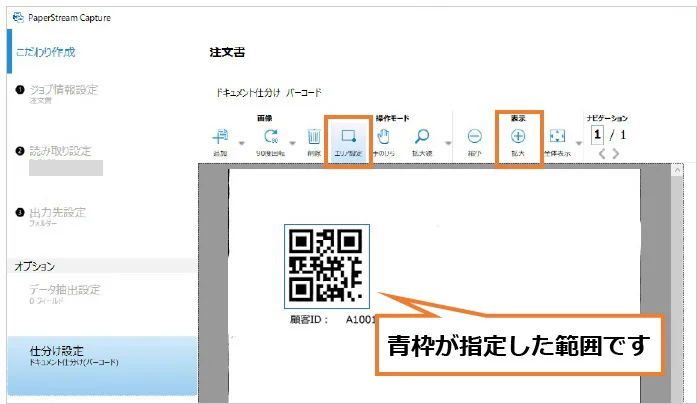Open the dropdown arrow beside 追加
This screenshot has height=404, width=697.
tap(242, 143)
